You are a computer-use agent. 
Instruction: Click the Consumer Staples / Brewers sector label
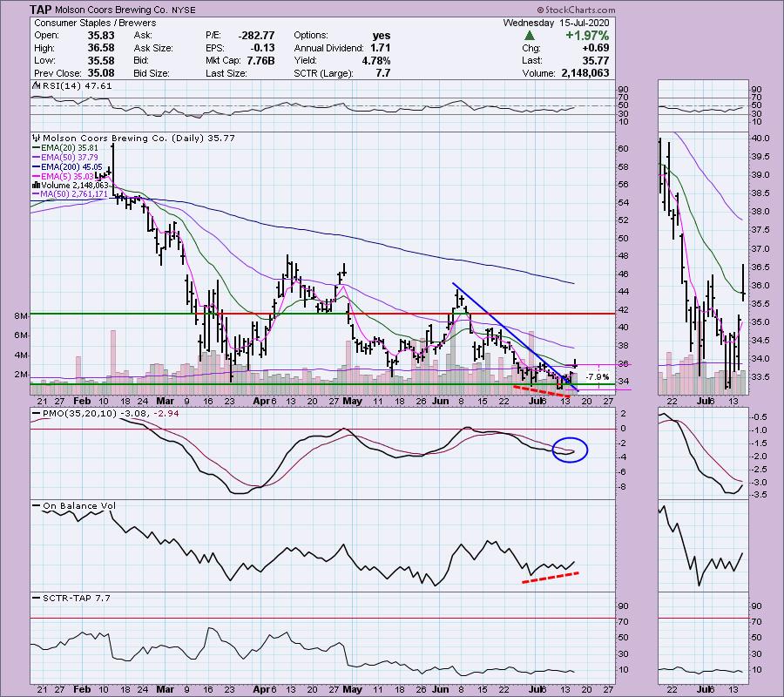pyautogui.click(x=95, y=23)
